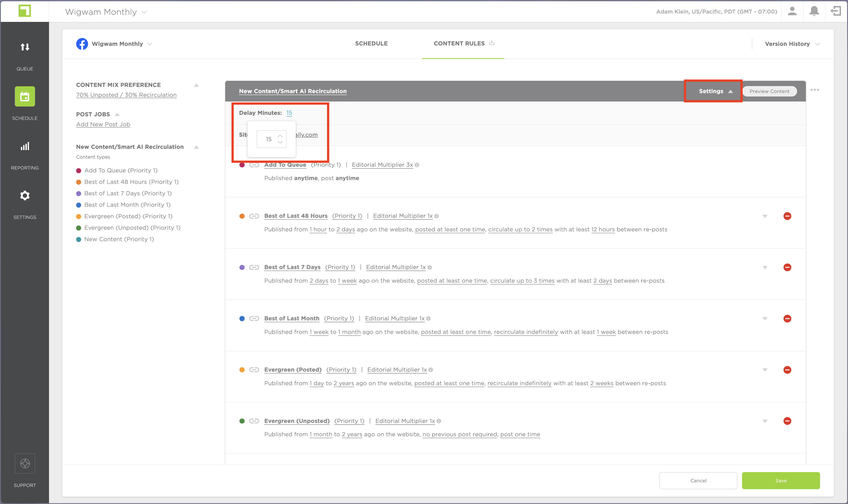Click the Save button
Image resolution: width=848 pixels, height=504 pixels.
click(x=781, y=481)
